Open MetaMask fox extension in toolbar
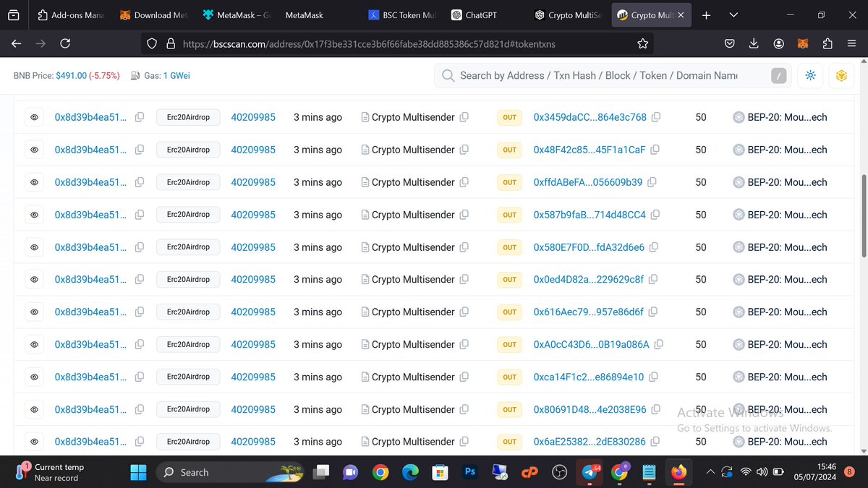The image size is (868, 488). pyautogui.click(x=803, y=43)
